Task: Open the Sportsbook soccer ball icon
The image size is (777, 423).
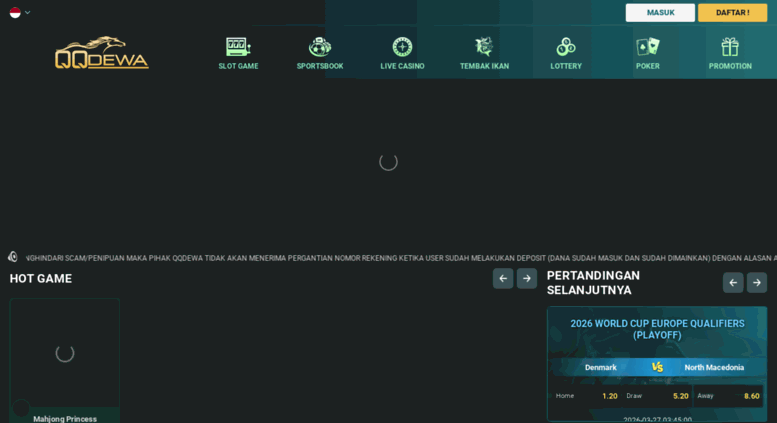Action: point(320,47)
